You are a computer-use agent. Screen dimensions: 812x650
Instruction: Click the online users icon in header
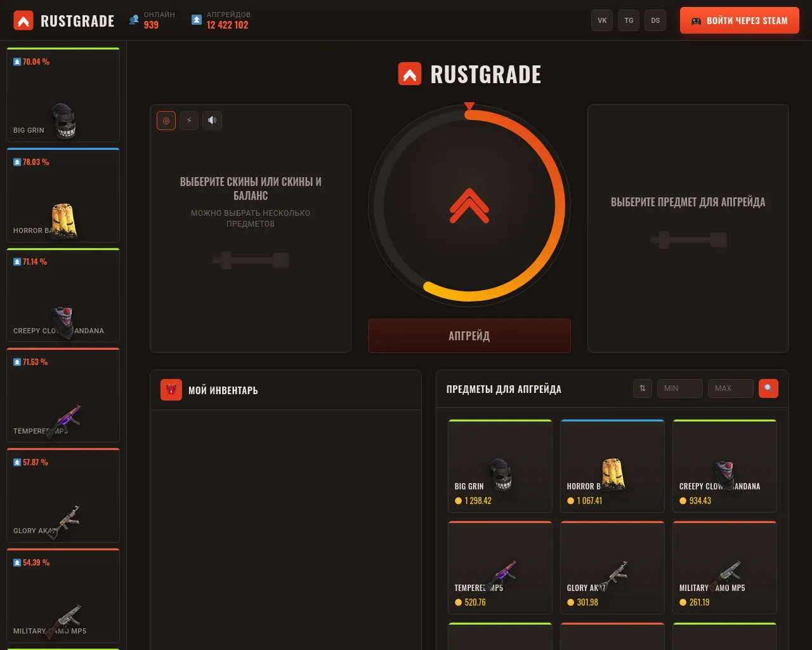click(x=134, y=20)
